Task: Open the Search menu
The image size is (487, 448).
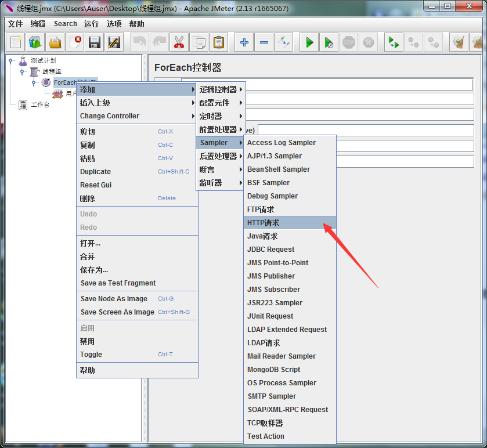Action: click(65, 24)
